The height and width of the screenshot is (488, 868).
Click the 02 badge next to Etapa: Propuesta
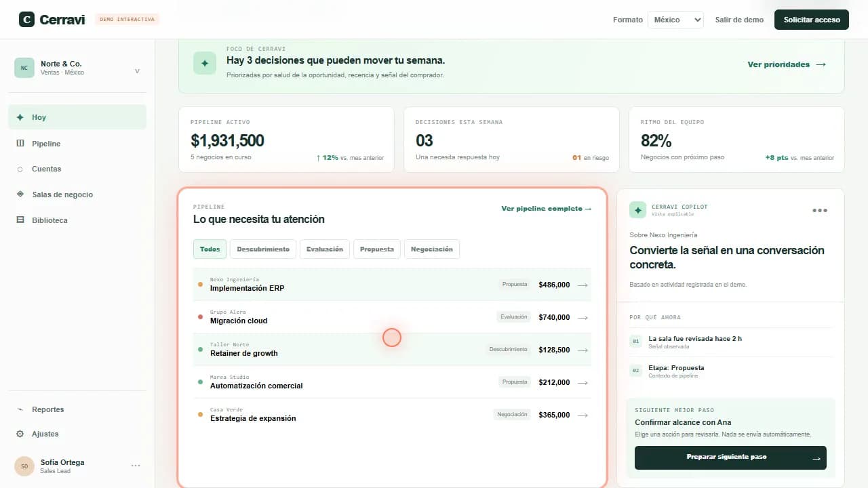636,371
